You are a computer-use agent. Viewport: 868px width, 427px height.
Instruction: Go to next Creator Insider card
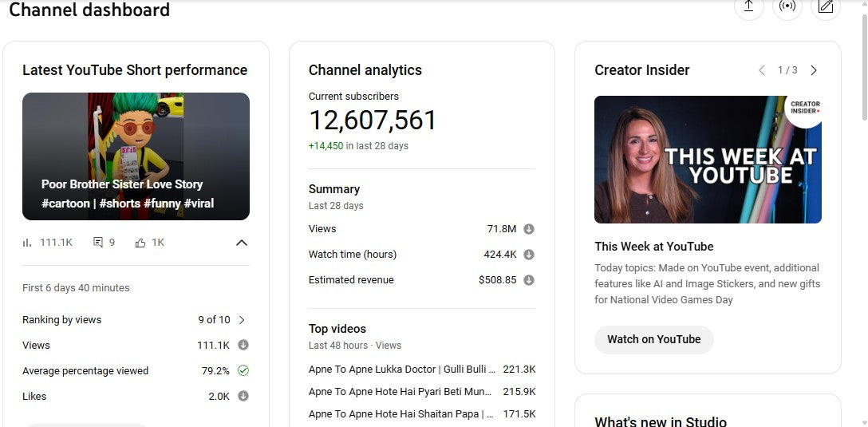[814, 70]
